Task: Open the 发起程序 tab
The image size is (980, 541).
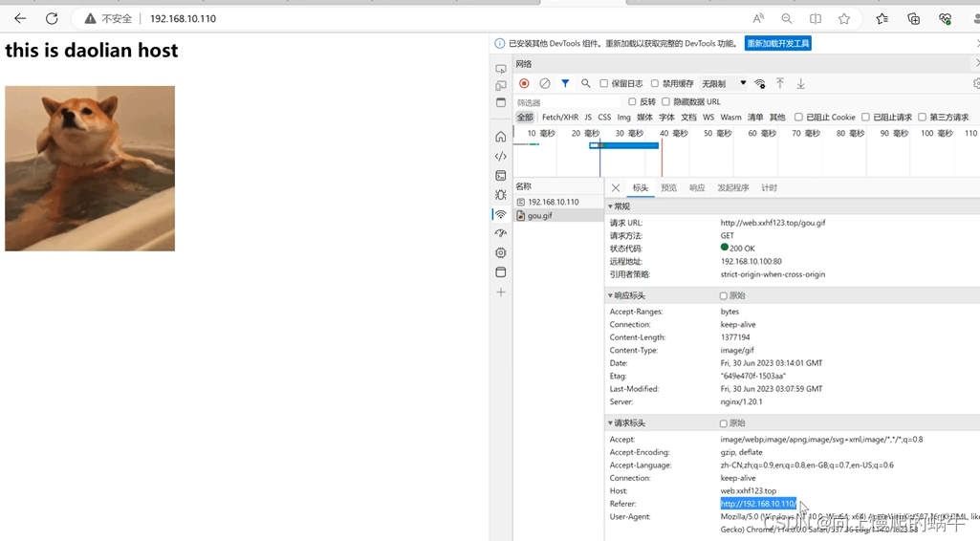Action: (x=733, y=187)
